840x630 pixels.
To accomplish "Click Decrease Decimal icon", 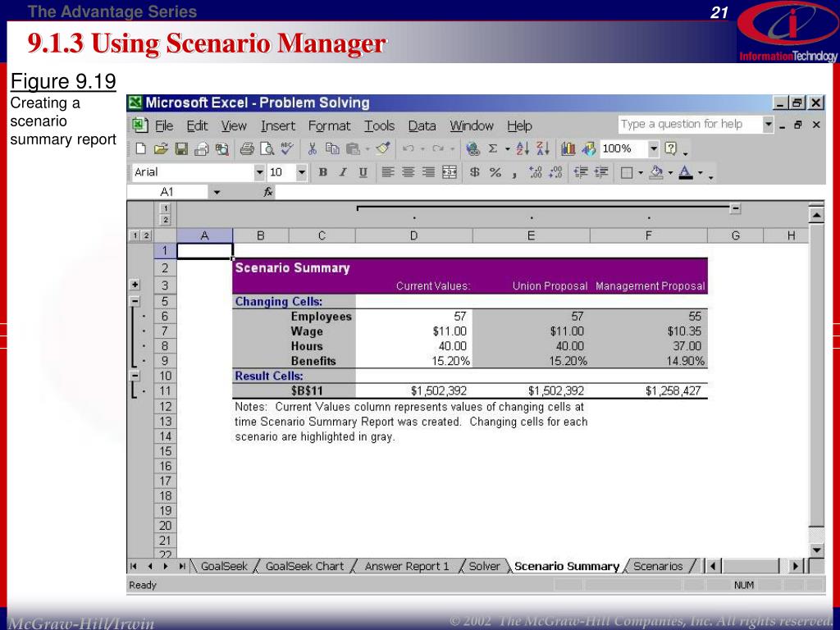I will pos(555,172).
